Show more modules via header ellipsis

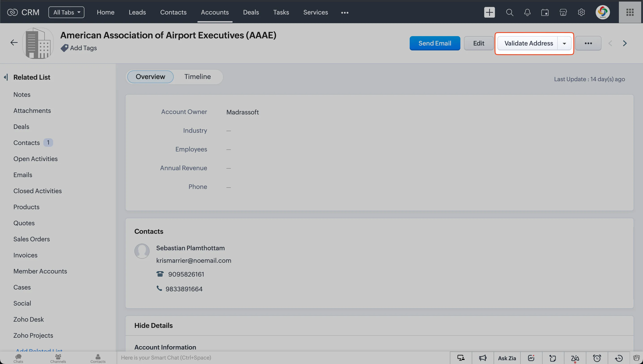[x=344, y=12]
